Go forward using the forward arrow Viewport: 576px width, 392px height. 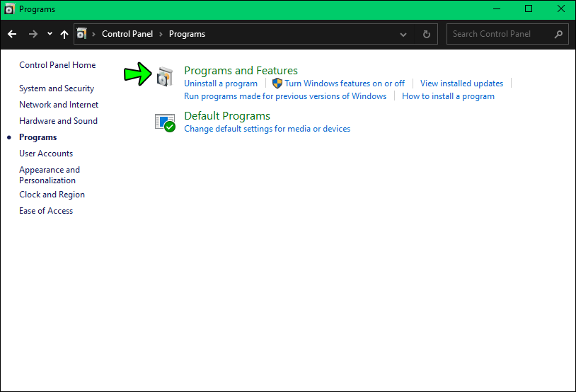pyautogui.click(x=33, y=34)
